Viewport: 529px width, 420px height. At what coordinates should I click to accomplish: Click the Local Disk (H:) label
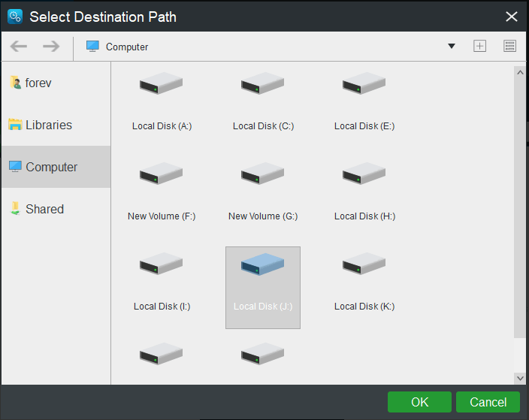tap(364, 216)
